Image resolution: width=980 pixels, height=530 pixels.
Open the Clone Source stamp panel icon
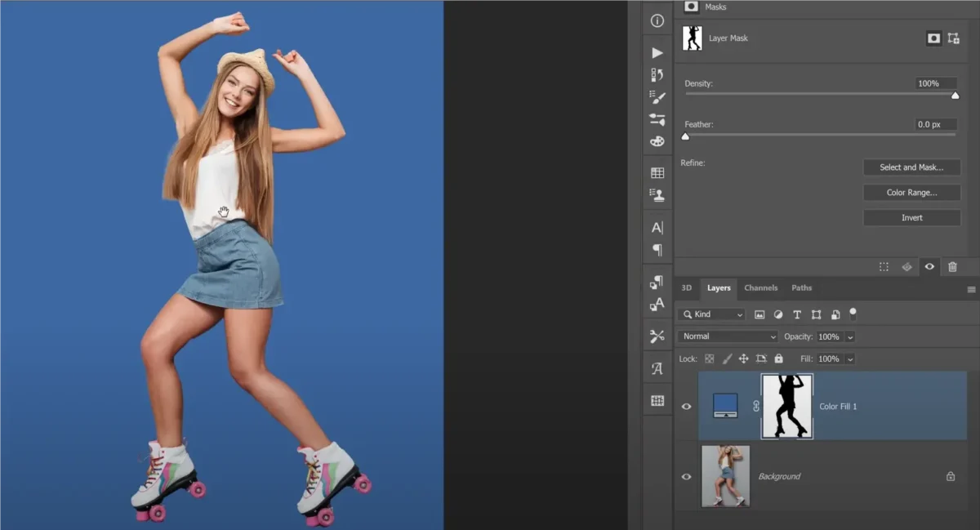click(x=657, y=195)
